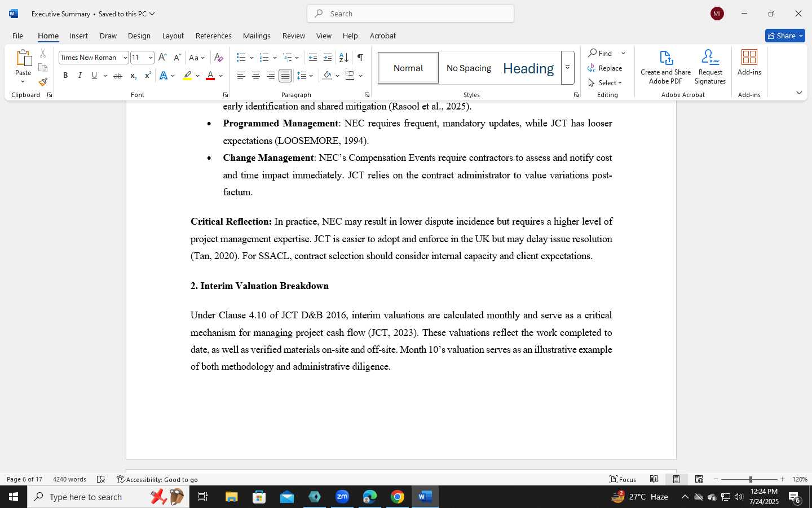812x508 pixels.
Task: Decrease paragraph indent
Action: coord(313,58)
